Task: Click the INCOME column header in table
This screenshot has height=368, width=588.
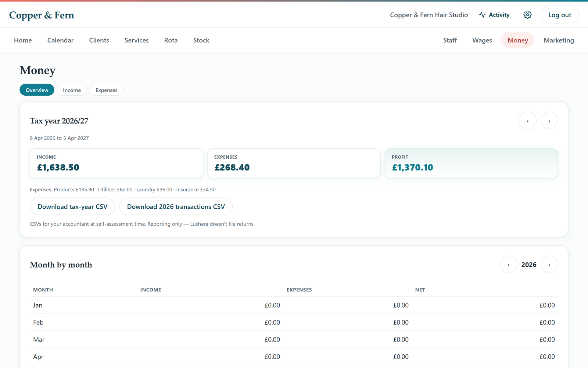Action: tap(151, 290)
